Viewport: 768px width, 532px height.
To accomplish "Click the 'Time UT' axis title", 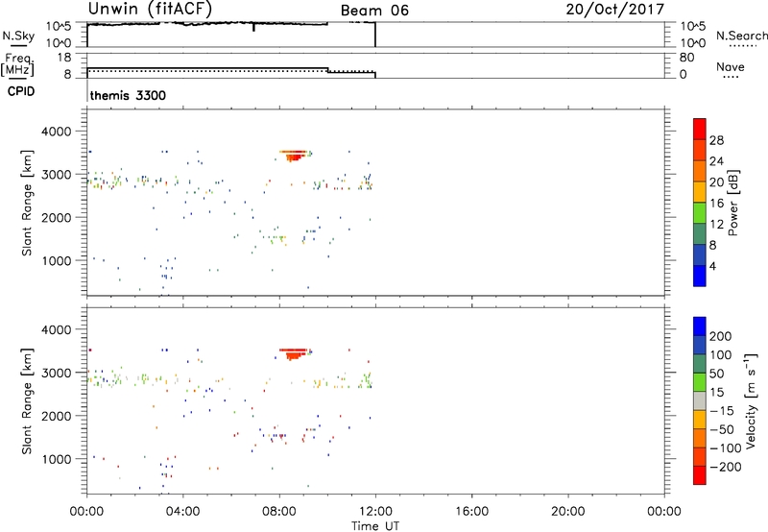I will [x=375, y=526].
